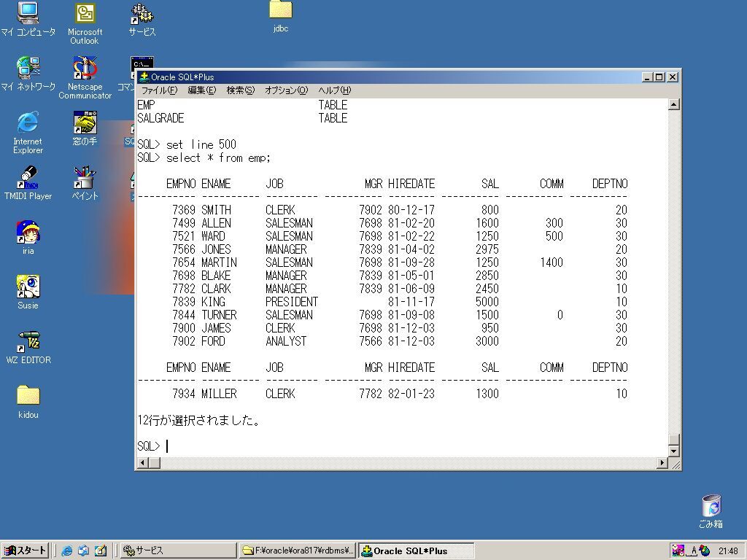Open the kidou folder on desktop

click(28, 402)
